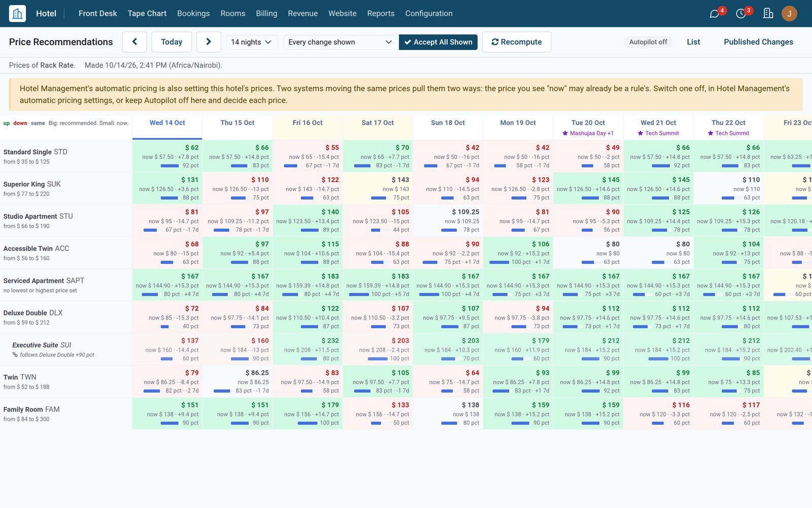Open the 14 nights dropdown
Screen dimensions: 812x508
252,42
